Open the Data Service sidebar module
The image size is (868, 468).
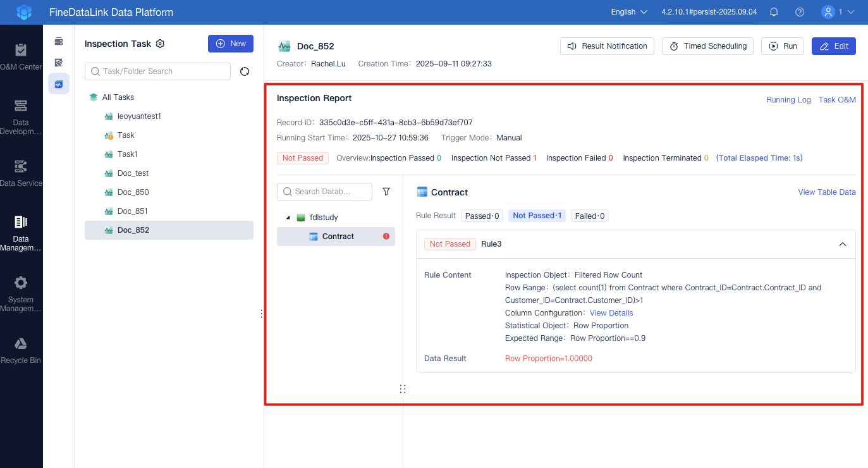tap(21, 173)
